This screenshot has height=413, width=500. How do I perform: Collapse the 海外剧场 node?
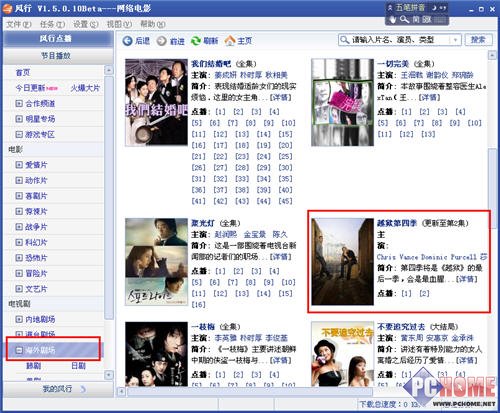pos(19,350)
